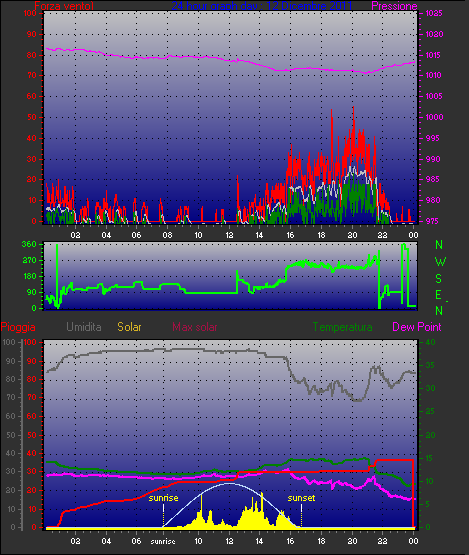Viewport: 469px width, 555px height.
Task: Click the 12 hour tick on wind graph
Action: click(x=229, y=235)
